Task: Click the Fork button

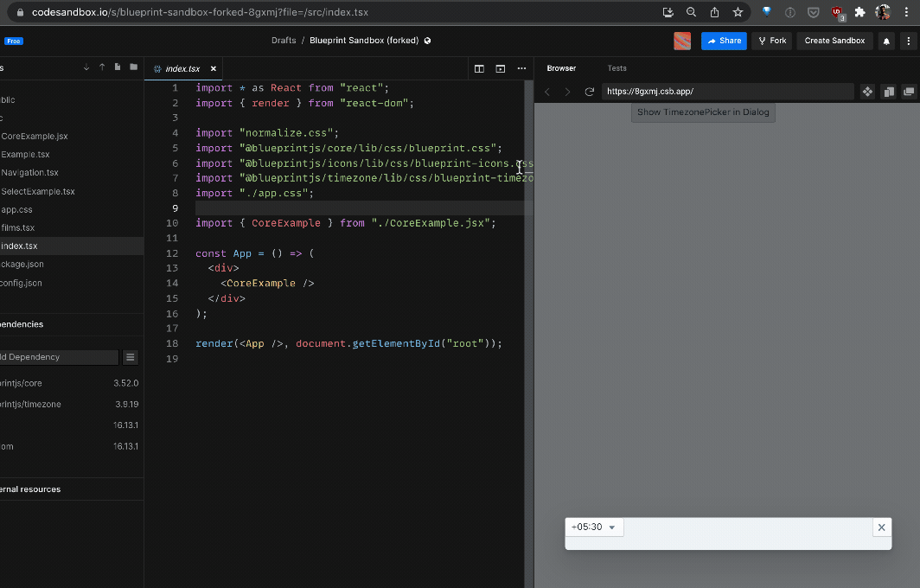Action: click(770, 41)
